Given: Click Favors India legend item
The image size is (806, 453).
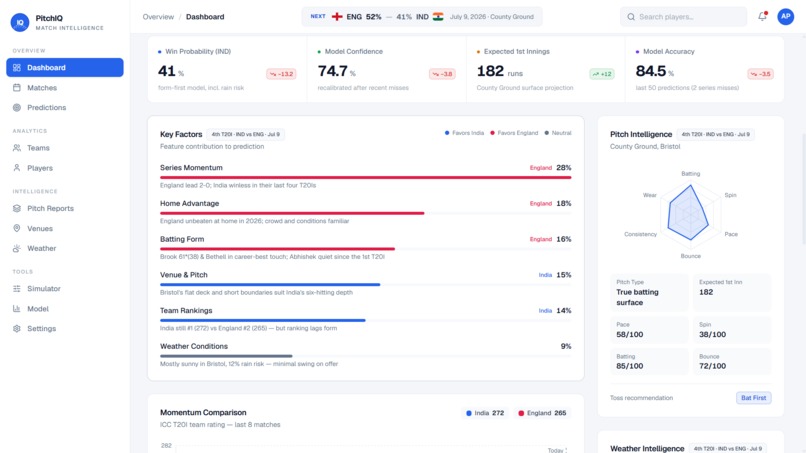Looking at the screenshot, I should pyautogui.click(x=464, y=133).
